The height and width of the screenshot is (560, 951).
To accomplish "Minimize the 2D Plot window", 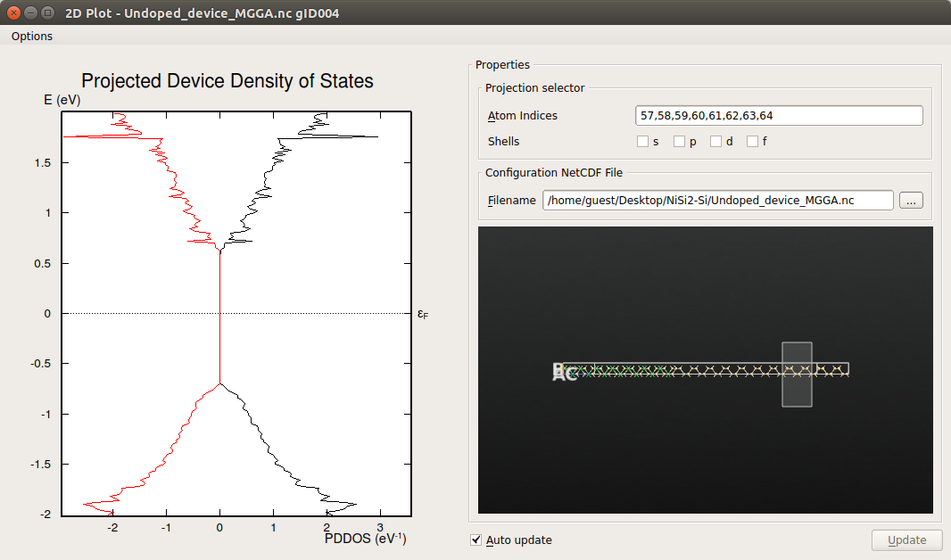I will [x=31, y=12].
